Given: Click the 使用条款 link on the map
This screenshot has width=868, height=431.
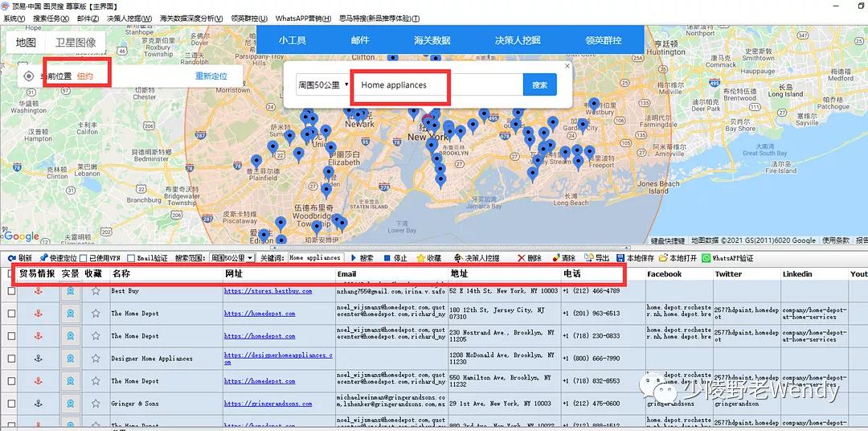Looking at the screenshot, I should [835, 240].
